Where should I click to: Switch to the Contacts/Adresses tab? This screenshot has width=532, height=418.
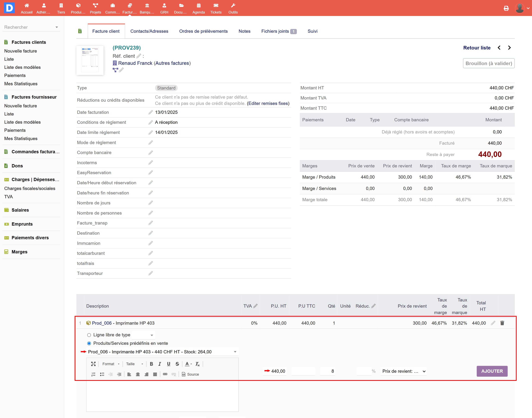point(149,31)
